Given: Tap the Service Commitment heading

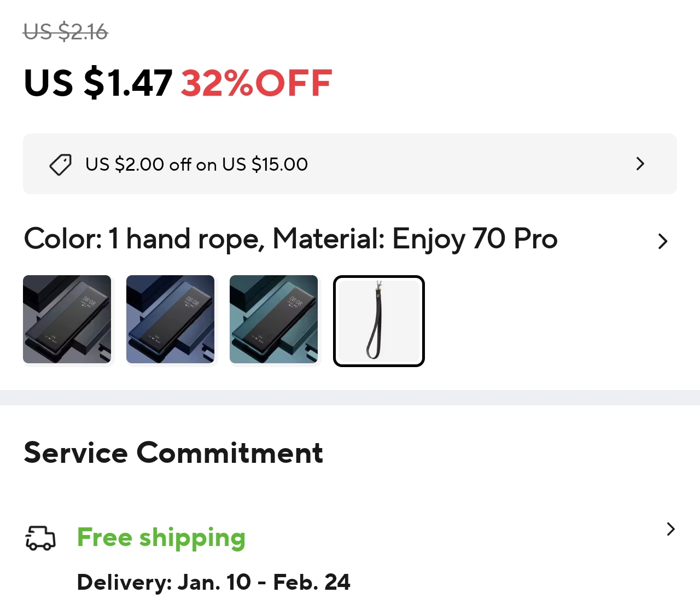Looking at the screenshot, I should [x=173, y=453].
